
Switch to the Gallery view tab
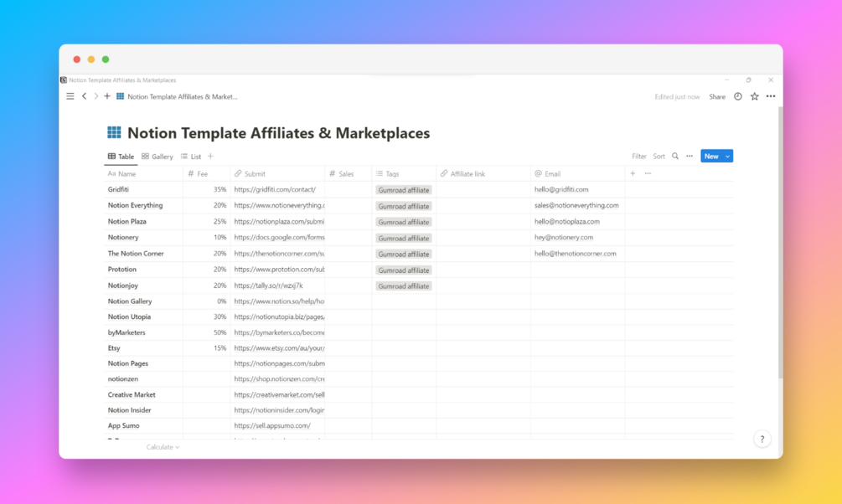(x=158, y=157)
